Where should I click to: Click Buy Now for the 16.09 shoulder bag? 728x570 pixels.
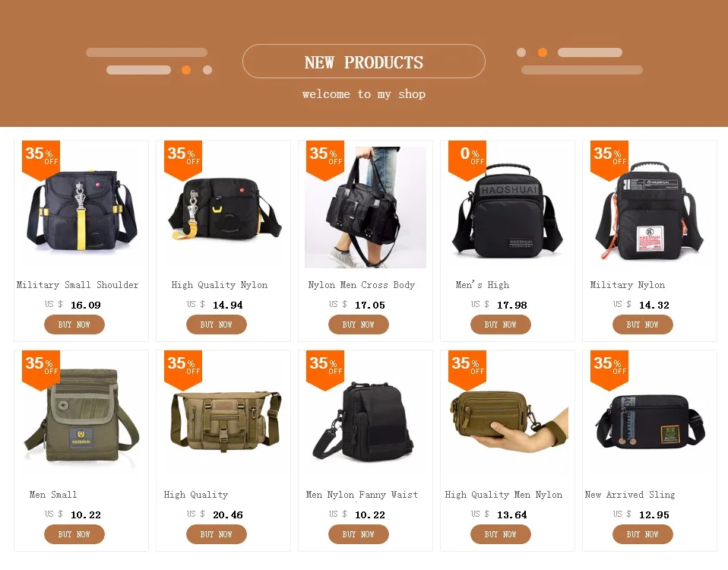74,325
